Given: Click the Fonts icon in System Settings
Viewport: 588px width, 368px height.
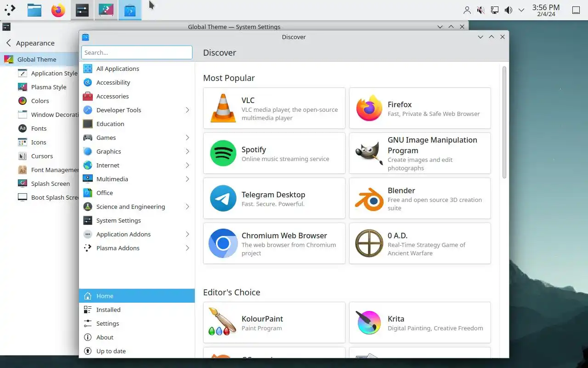Looking at the screenshot, I should 23,128.
